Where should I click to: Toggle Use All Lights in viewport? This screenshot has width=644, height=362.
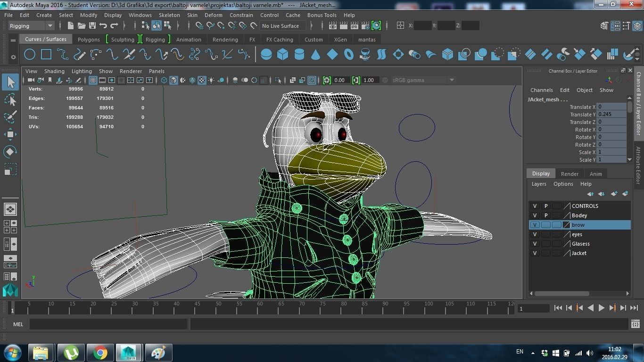211,80
